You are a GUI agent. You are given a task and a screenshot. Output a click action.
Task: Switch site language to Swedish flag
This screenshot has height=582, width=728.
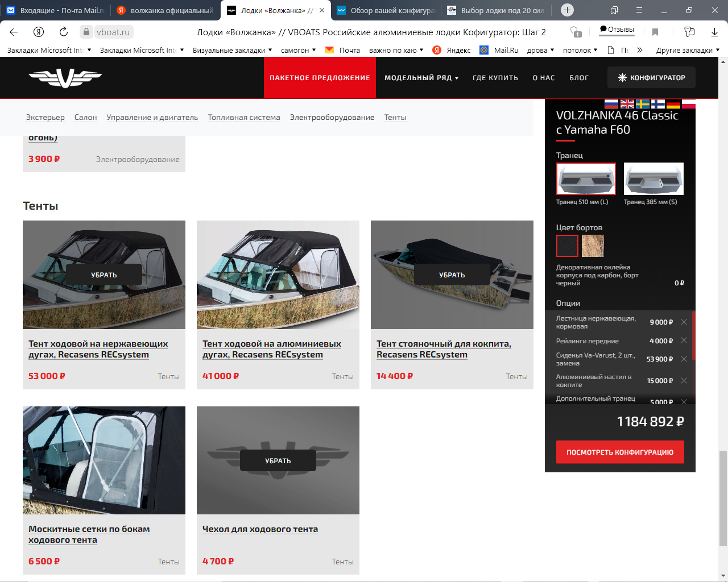(643, 104)
